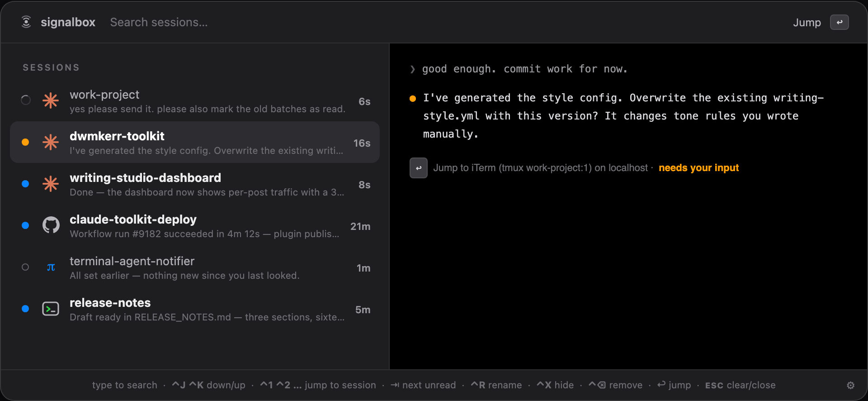Click the 8s timestamp on writing-studio-dashboard
The height and width of the screenshot is (401, 868).
click(x=364, y=185)
